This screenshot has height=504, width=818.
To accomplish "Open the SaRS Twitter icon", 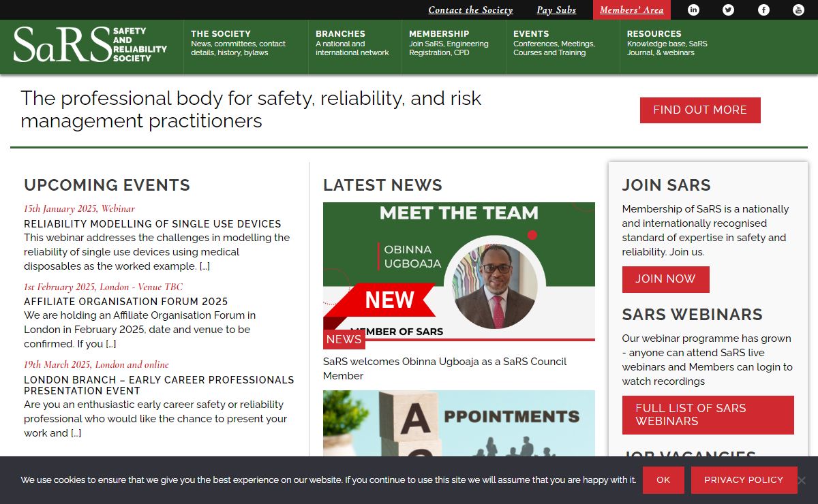I will click(x=728, y=10).
